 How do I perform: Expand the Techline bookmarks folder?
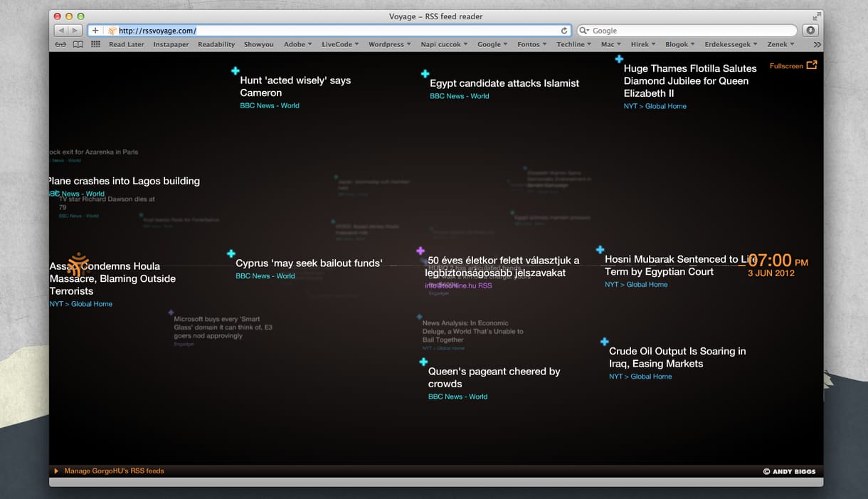[x=573, y=44]
